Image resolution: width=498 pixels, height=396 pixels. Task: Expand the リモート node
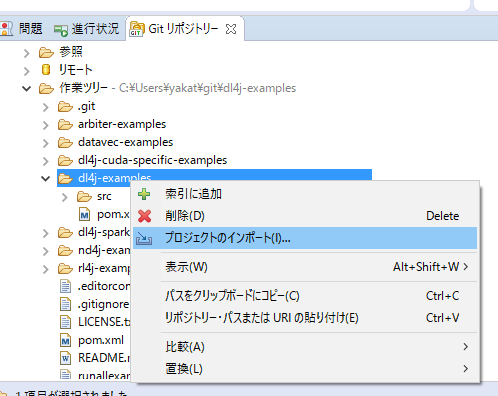[x=27, y=71]
